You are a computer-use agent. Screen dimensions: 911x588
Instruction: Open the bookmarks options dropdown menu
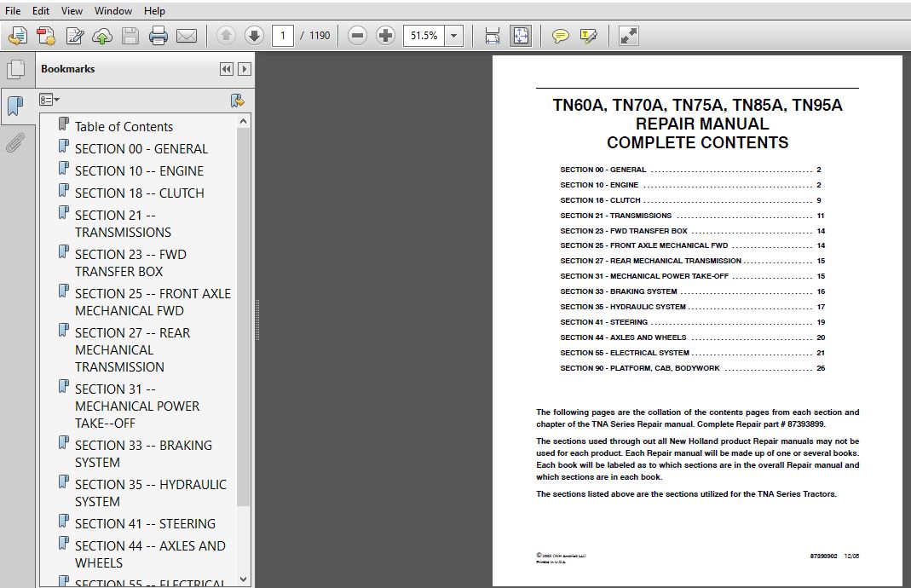point(49,100)
